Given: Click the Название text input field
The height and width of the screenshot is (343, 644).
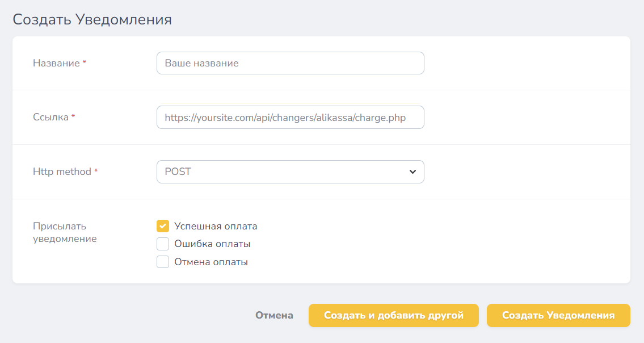Looking at the screenshot, I should (290, 63).
